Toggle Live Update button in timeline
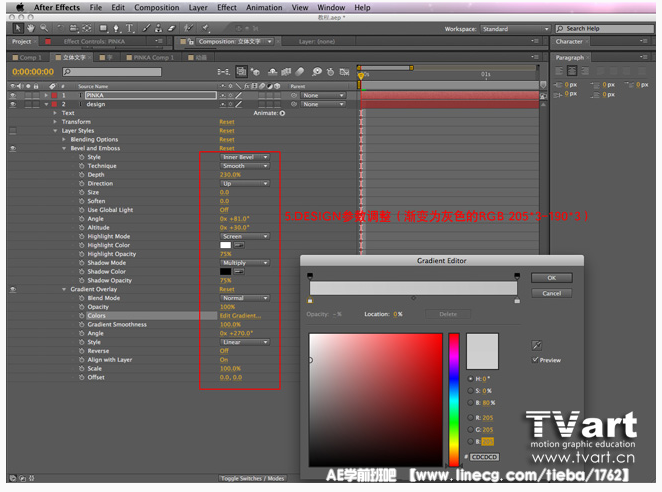 (241, 72)
